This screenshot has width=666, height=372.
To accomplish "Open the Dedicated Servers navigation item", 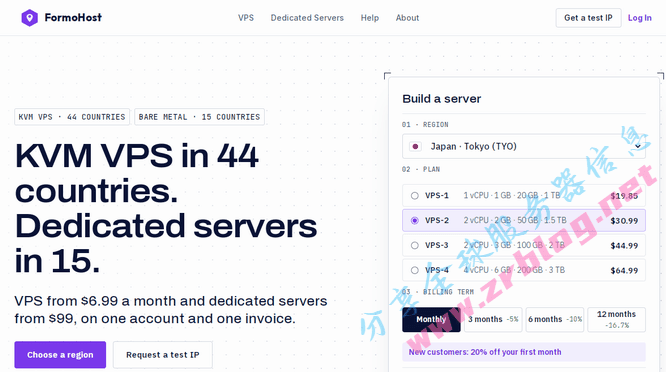I will 307,18.
